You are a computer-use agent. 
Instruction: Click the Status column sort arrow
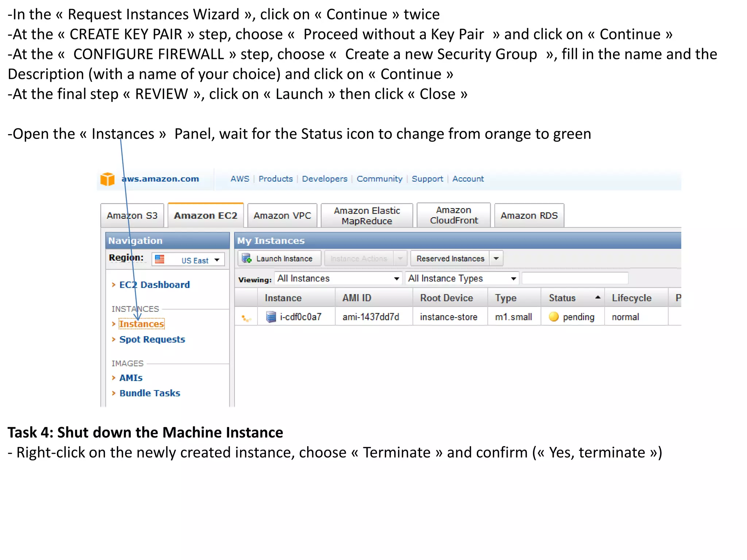[x=597, y=297]
